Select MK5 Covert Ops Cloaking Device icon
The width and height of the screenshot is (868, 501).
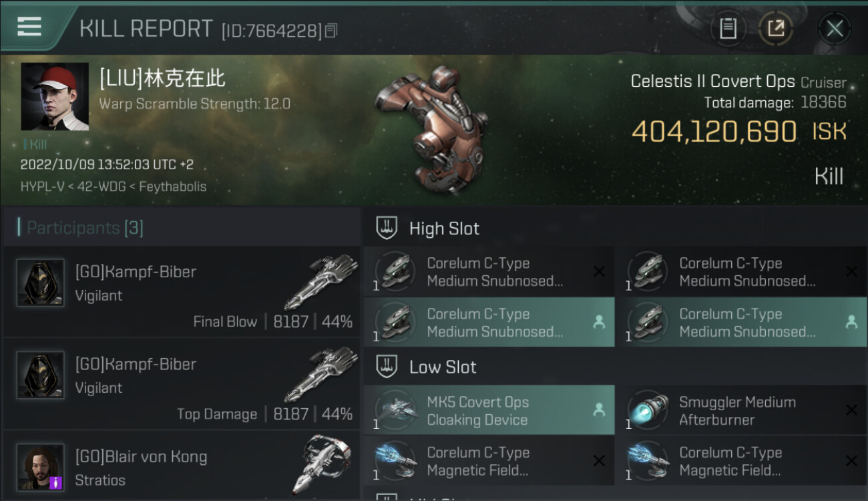tap(395, 410)
